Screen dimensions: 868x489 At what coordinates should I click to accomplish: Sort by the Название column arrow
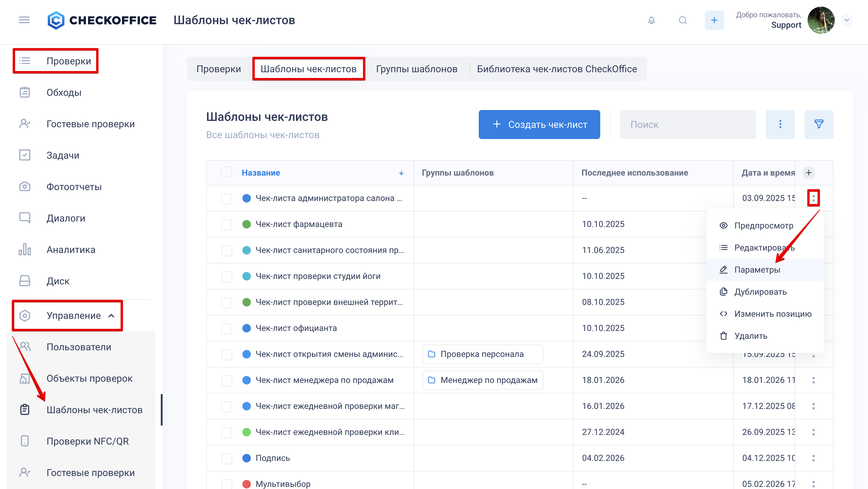point(401,173)
